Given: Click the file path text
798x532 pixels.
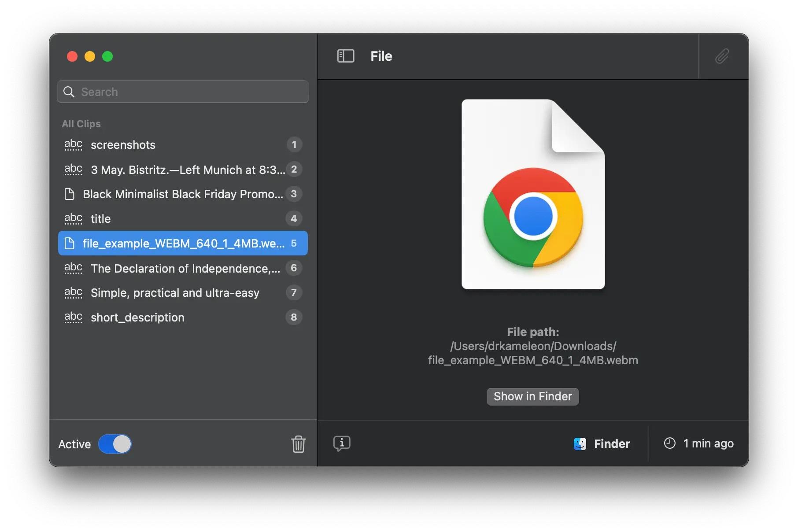Looking at the screenshot, I should point(533,353).
